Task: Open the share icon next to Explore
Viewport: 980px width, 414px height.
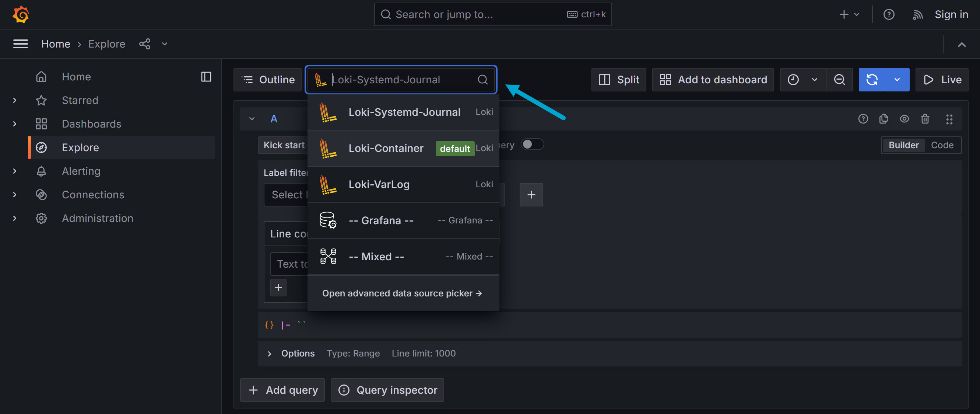Action: click(x=145, y=44)
